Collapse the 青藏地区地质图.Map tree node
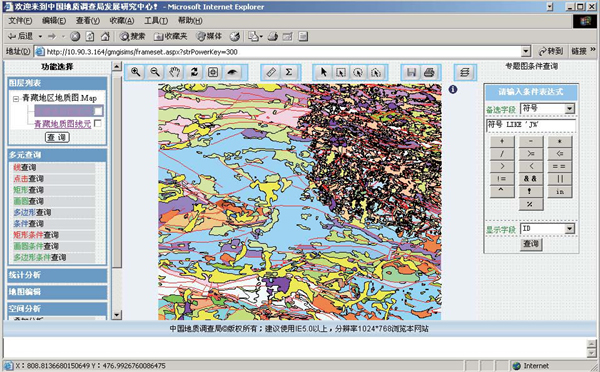The width and height of the screenshot is (600, 372). [16, 99]
